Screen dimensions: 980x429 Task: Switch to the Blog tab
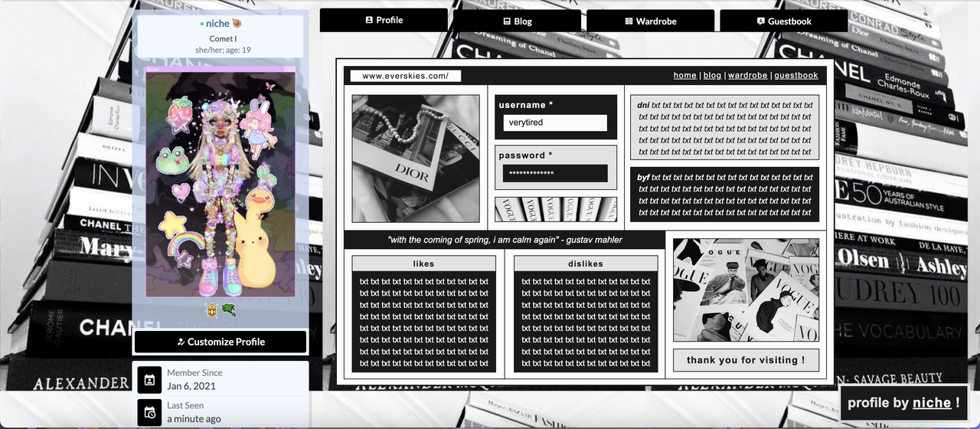[x=518, y=21]
